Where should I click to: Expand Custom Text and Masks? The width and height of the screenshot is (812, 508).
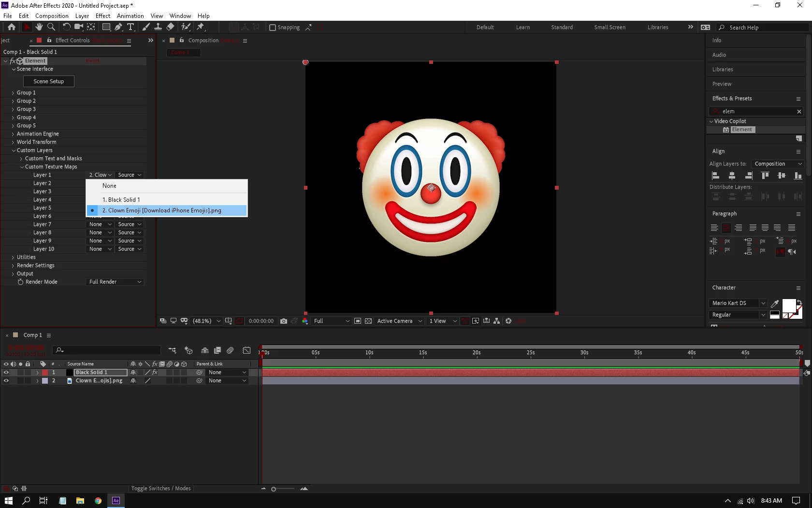pos(21,159)
